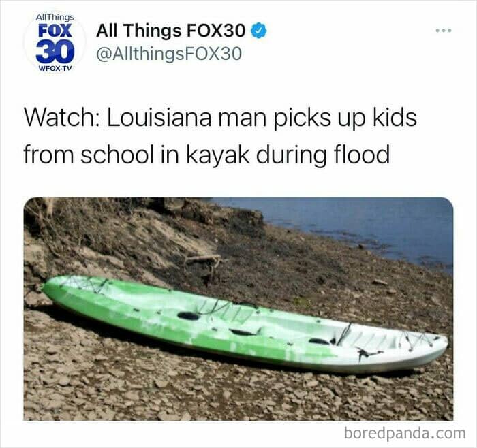Viewport: 477px width, 448px height.
Task: Click the WFOX-TV label on the avatar
Action: click(55, 68)
